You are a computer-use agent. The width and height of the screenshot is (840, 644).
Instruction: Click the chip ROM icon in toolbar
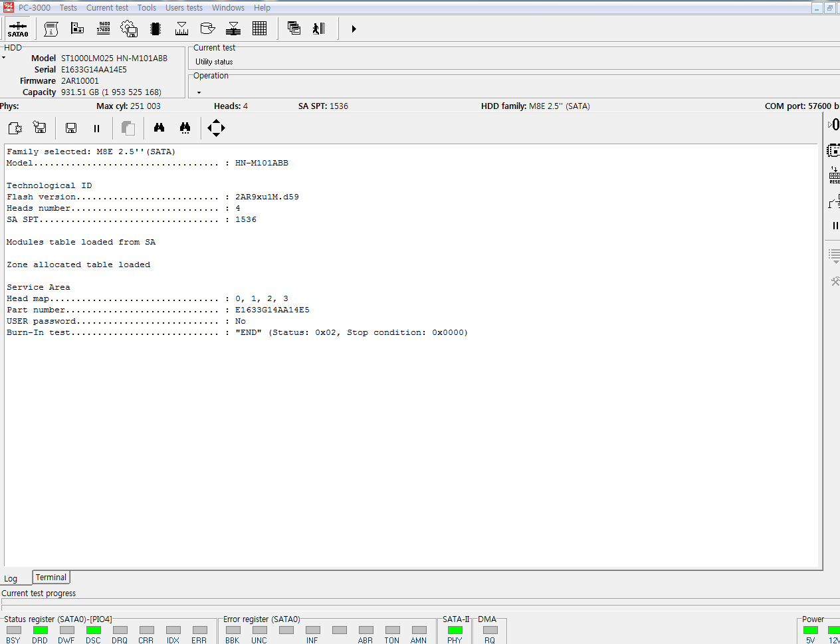156,29
